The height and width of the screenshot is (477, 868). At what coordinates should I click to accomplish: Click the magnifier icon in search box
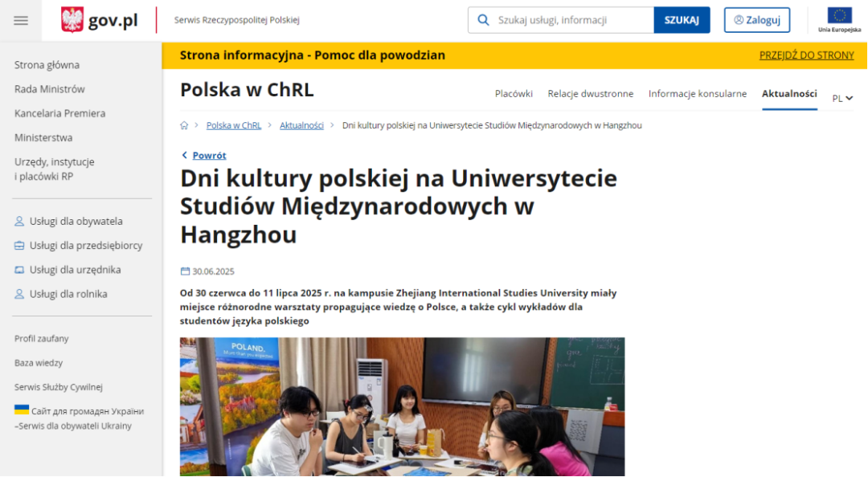[x=483, y=20]
